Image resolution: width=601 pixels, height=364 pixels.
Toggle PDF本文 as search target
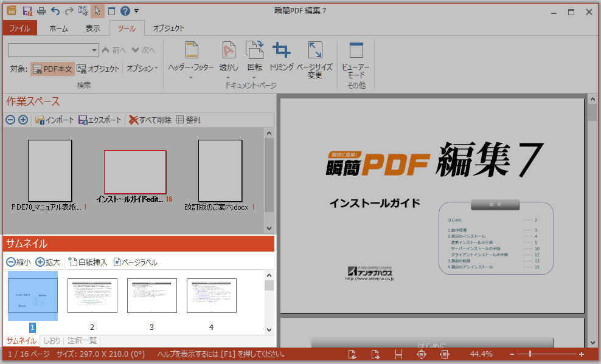point(52,69)
